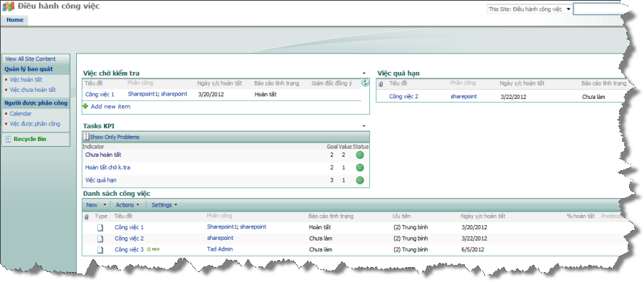Click green status circle for Chưa hoàn tất

point(360,155)
